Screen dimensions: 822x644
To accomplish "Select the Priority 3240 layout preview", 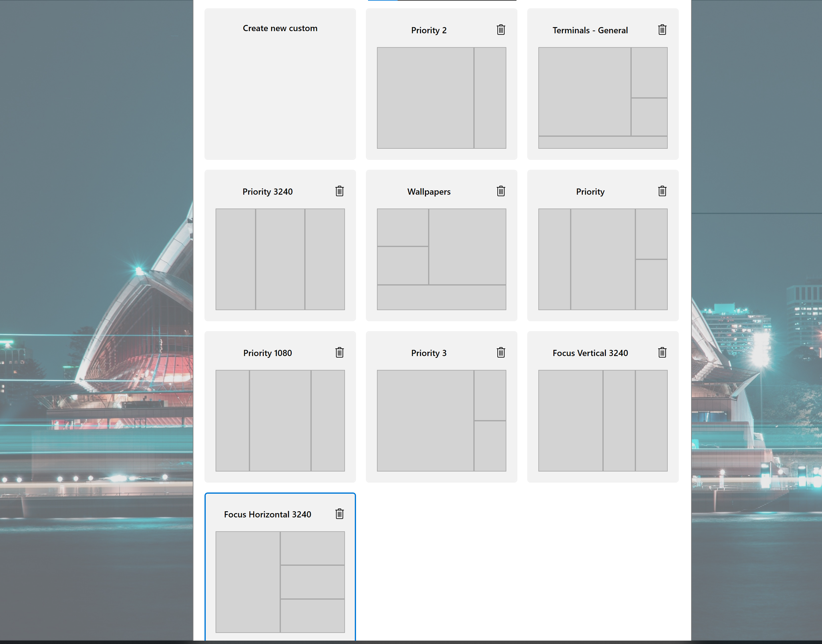I will (280, 259).
